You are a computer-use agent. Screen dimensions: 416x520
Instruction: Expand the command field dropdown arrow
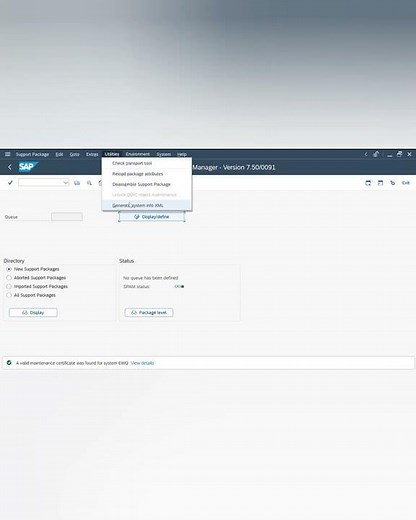pos(66,183)
